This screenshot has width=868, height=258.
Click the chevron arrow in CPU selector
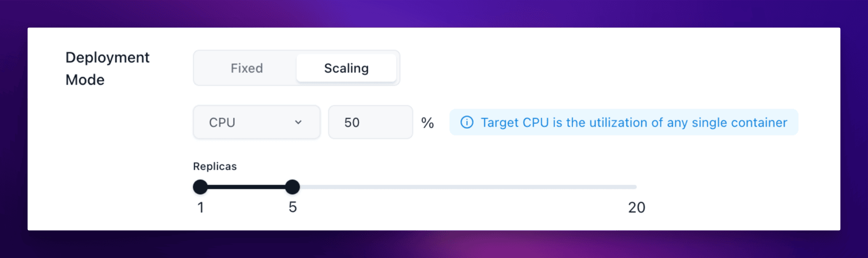pos(299,122)
